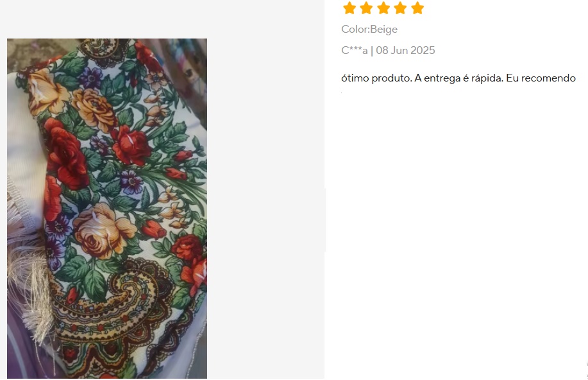Click the large peach rose in lower photo
This screenshot has height=380, width=588.
point(102,231)
